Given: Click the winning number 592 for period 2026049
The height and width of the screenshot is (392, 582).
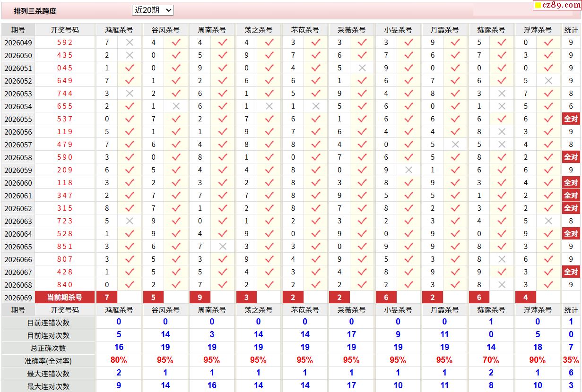Looking at the screenshot, I should 65,43.
